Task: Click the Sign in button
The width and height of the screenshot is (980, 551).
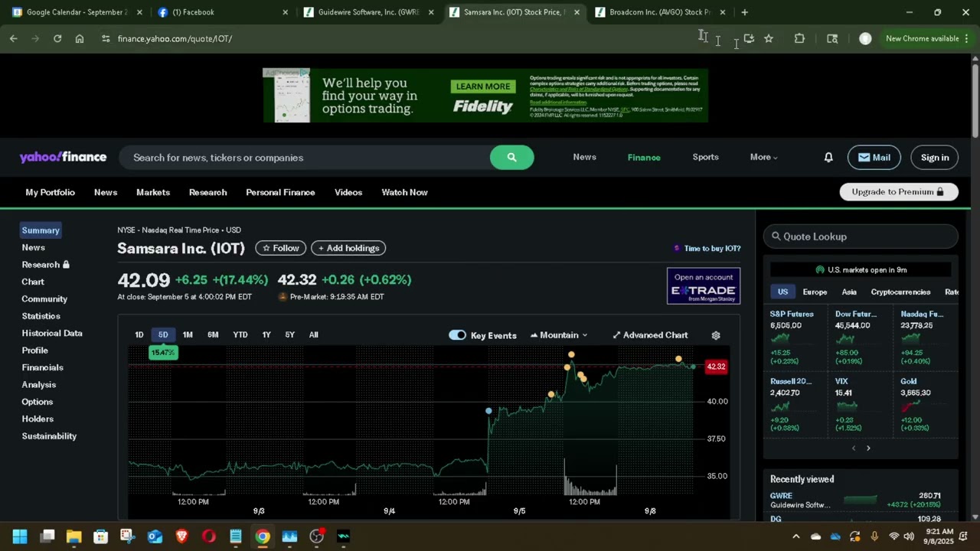Action: click(935, 158)
